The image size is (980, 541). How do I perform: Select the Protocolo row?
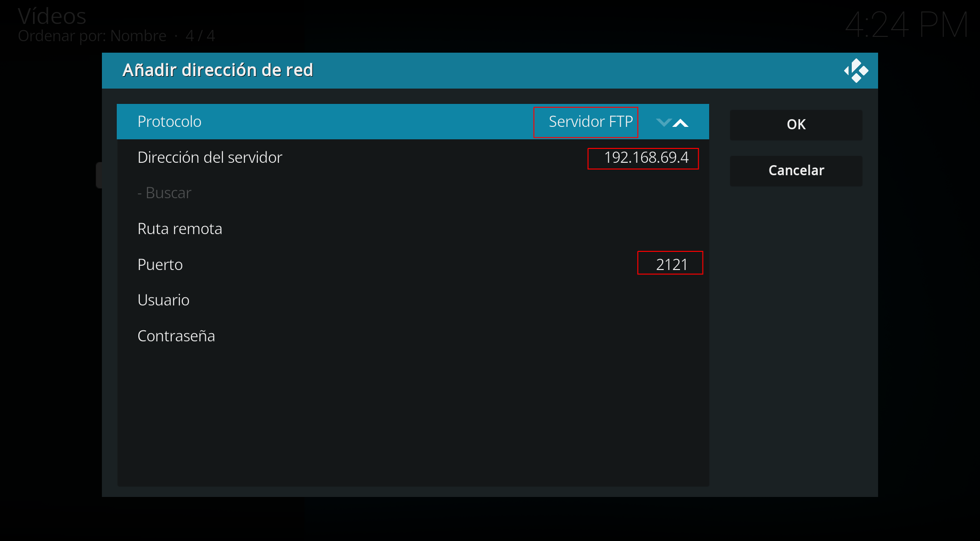click(x=413, y=122)
